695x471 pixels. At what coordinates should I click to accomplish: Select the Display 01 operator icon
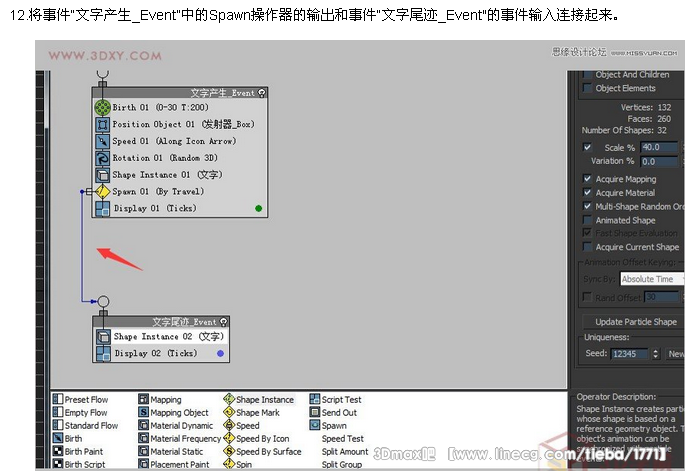pyautogui.click(x=102, y=208)
